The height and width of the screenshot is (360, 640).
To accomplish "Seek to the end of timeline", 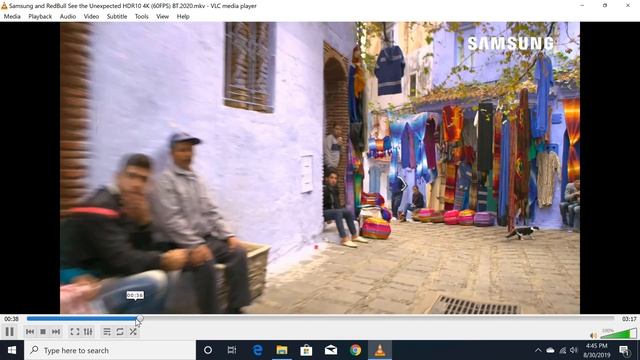I will 612,318.
